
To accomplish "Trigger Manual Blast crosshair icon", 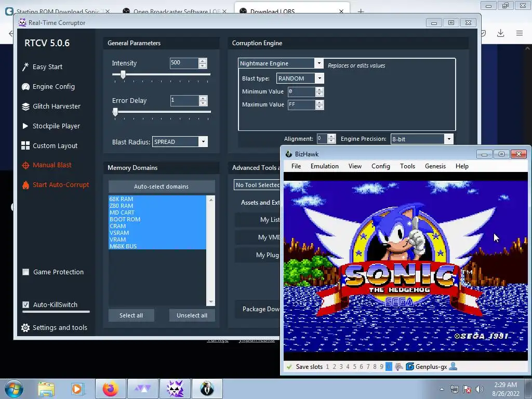I will coord(25,165).
